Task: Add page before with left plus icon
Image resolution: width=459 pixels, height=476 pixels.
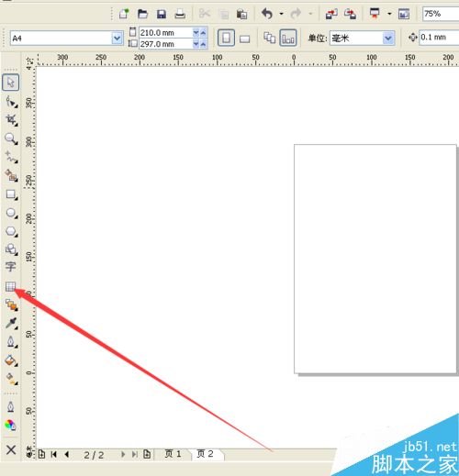Action: coord(42,454)
